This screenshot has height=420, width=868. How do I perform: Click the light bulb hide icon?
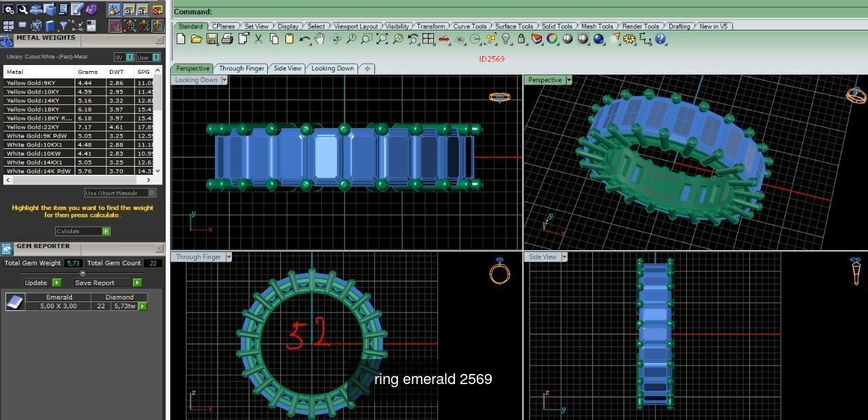point(506,39)
